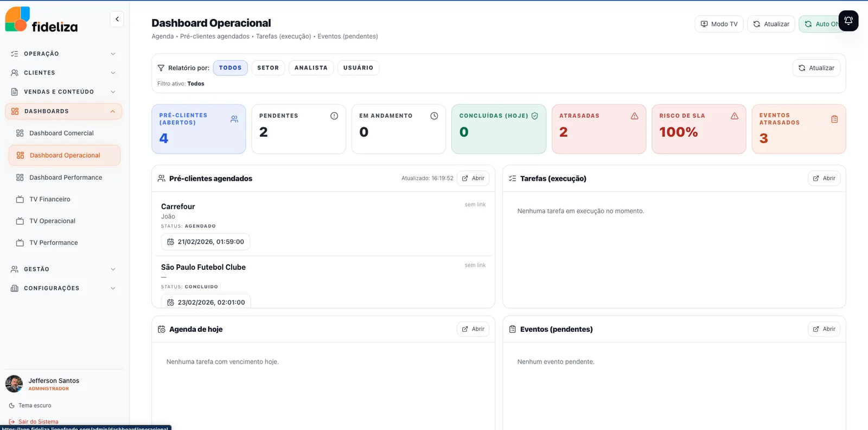The image size is (868, 430).
Task: Click the Eventos (pendentes) clipboard icon
Action: point(513,329)
